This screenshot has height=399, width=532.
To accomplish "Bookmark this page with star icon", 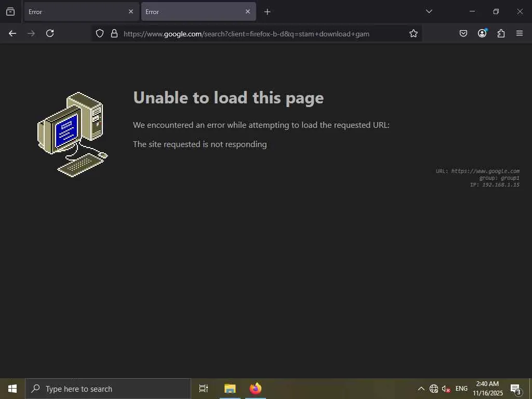I will pyautogui.click(x=413, y=33).
